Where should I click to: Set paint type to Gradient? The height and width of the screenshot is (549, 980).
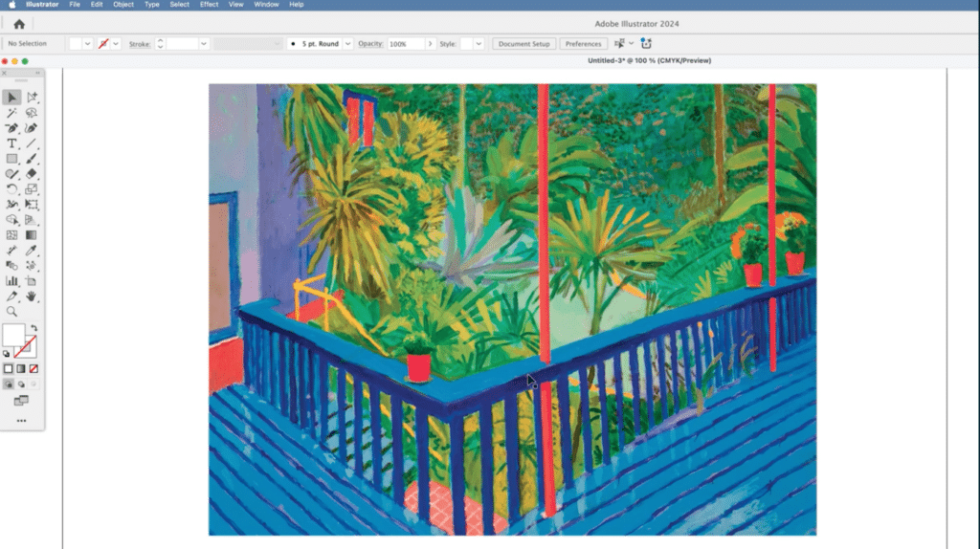pyautogui.click(x=21, y=369)
